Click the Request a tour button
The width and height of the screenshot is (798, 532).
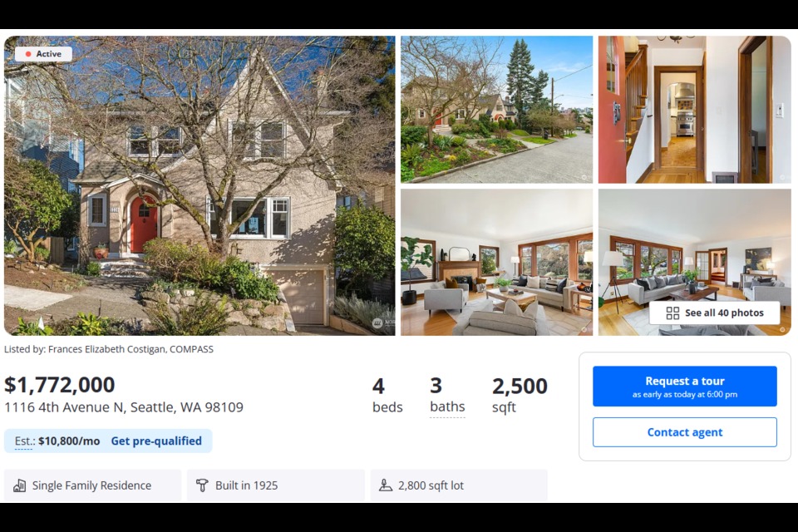click(684, 387)
